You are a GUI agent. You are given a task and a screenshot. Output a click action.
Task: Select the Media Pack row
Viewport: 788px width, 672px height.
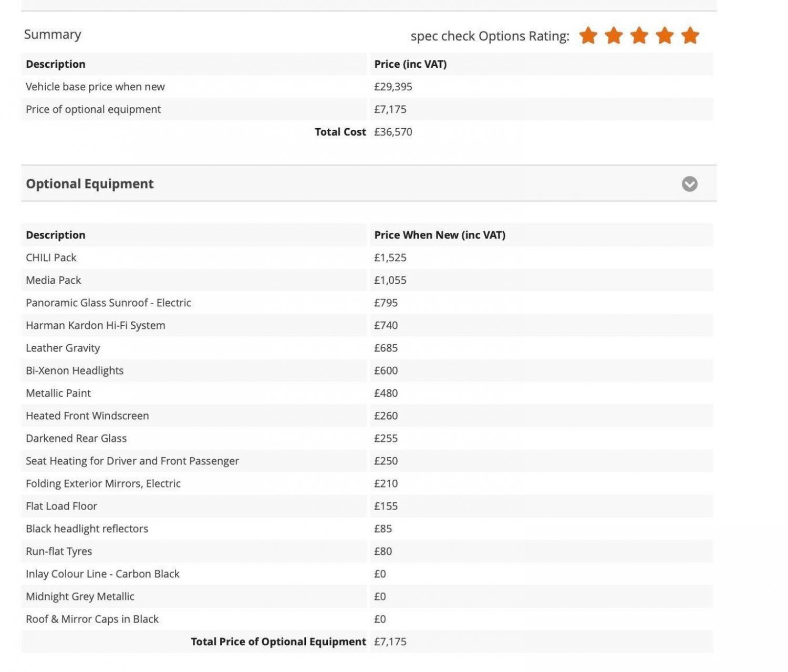click(367, 280)
